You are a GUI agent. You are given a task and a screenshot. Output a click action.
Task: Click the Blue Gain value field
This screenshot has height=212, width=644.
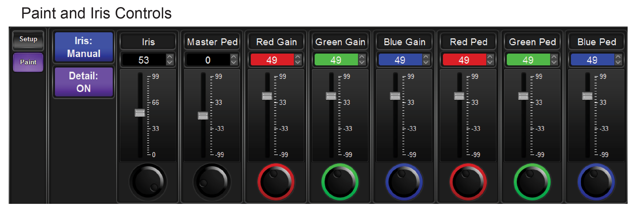(400, 60)
